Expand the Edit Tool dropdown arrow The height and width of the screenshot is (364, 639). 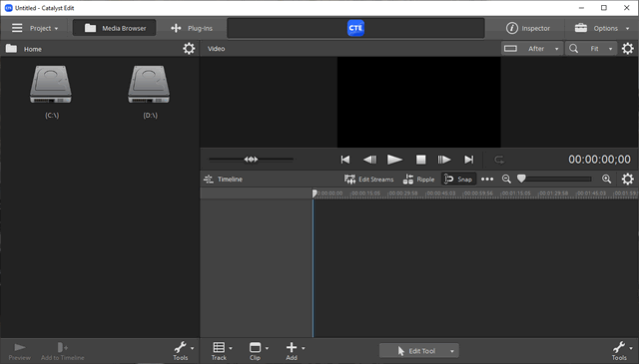coord(452,351)
